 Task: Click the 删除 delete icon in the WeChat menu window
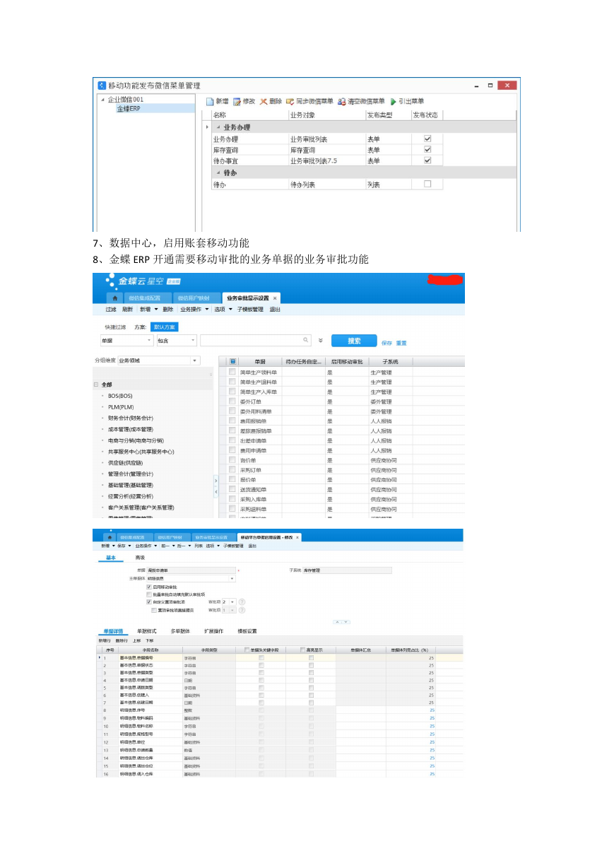pos(264,102)
